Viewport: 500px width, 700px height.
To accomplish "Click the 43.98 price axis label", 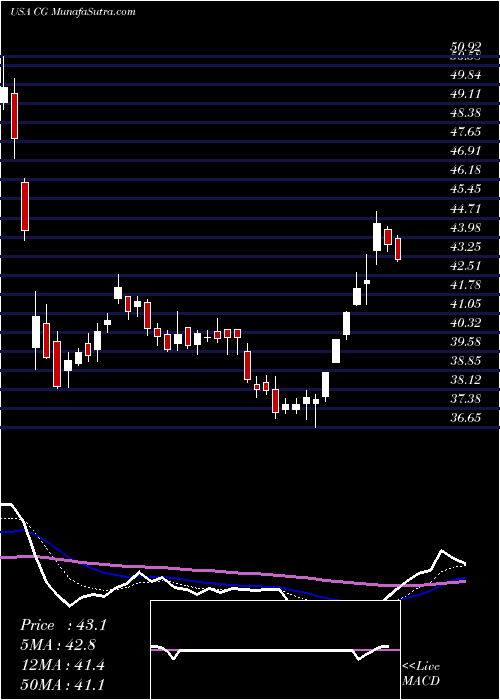I will click(466, 228).
